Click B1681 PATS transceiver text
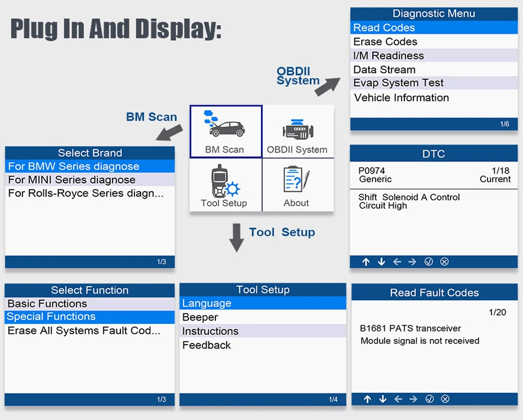 point(410,328)
